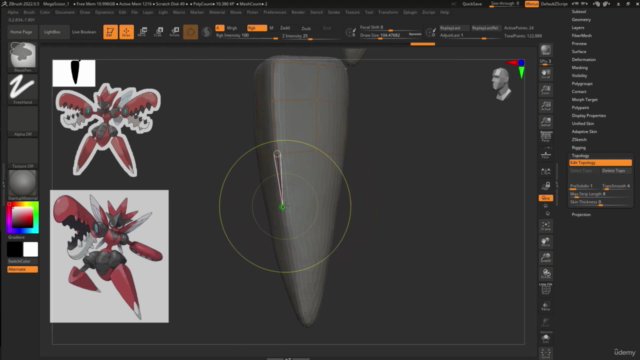Toggle the Edit mode button
This screenshot has height=360, width=640.
(110, 32)
